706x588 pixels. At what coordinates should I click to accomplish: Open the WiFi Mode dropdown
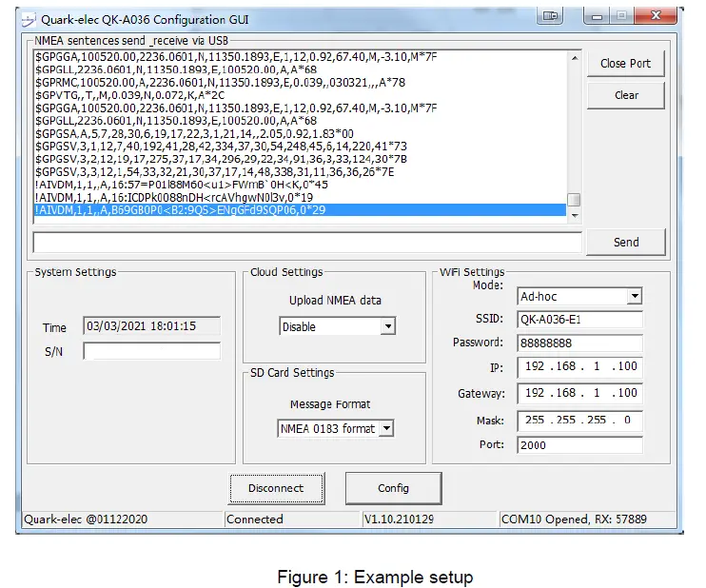coord(635,296)
